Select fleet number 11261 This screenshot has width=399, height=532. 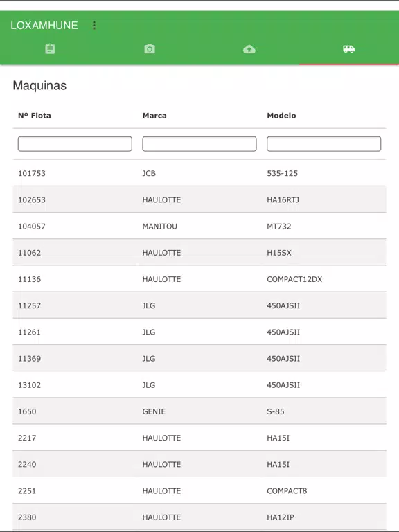[29, 332]
